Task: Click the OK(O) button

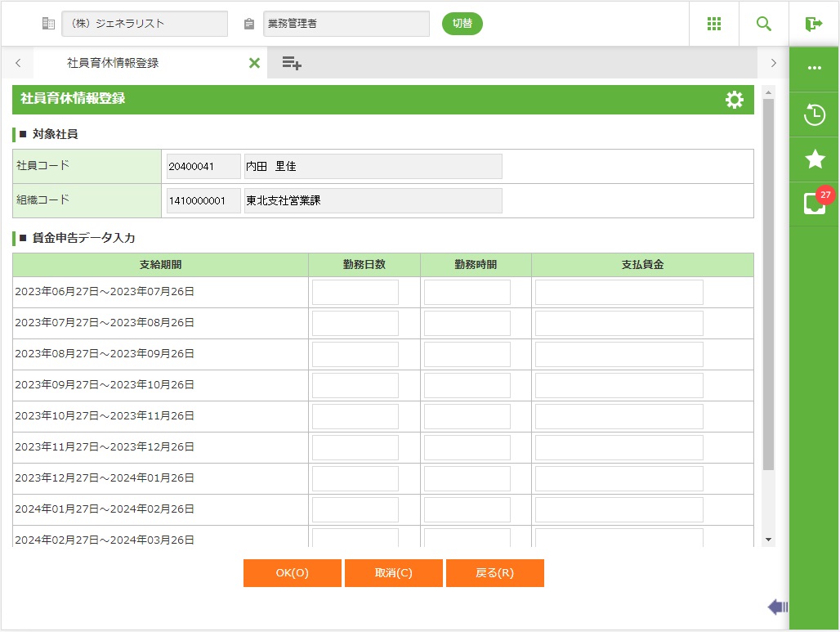Action: (x=292, y=573)
